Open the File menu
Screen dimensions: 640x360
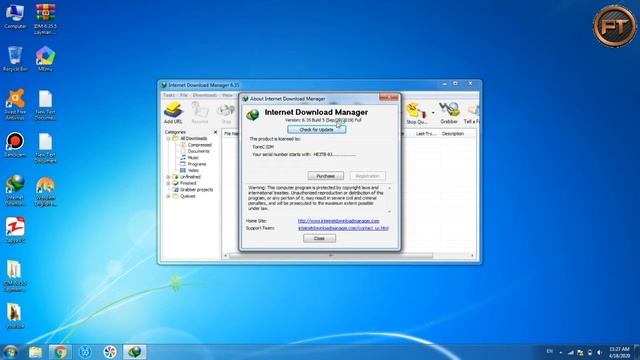coord(184,95)
